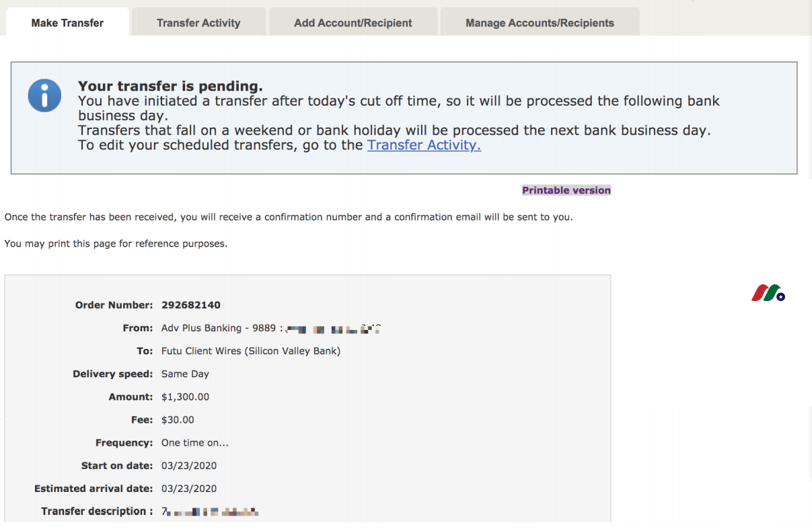812x531 pixels.
Task: Follow the Transfer Activity hyperlink in the notice
Action: coord(424,145)
